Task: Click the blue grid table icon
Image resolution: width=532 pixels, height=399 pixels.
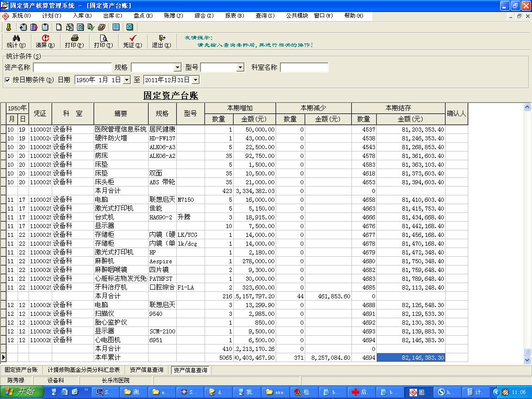Action: (x=116, y=27)
